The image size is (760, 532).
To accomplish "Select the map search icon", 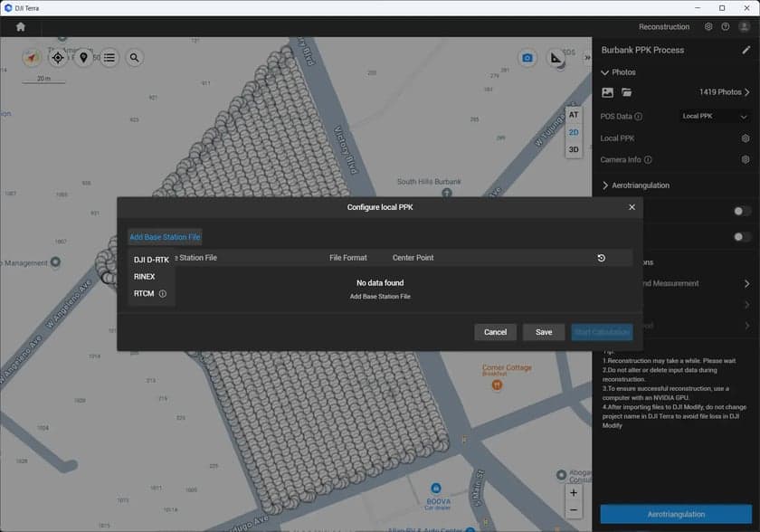I will point(134,57).
